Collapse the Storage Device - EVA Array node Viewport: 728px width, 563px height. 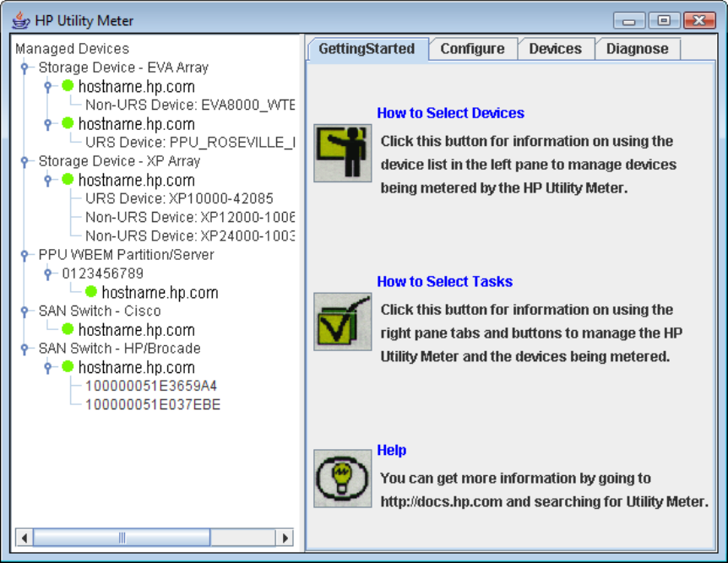[24, 68]
